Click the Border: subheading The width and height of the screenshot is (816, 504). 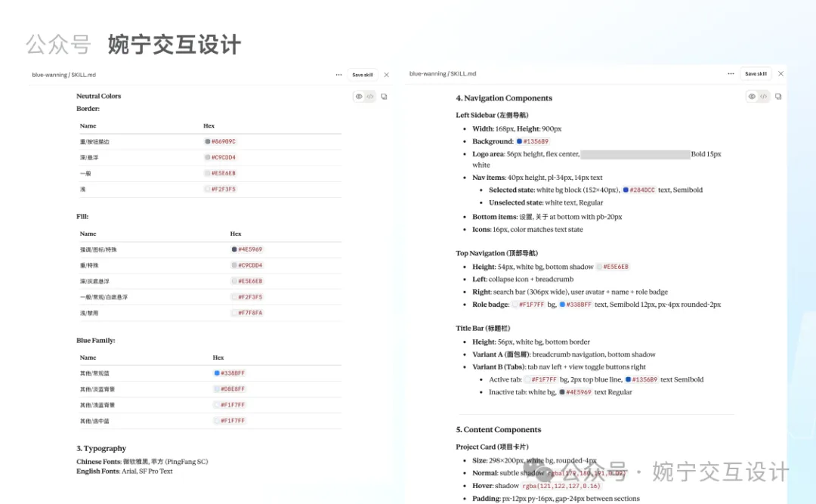(88, 109)
